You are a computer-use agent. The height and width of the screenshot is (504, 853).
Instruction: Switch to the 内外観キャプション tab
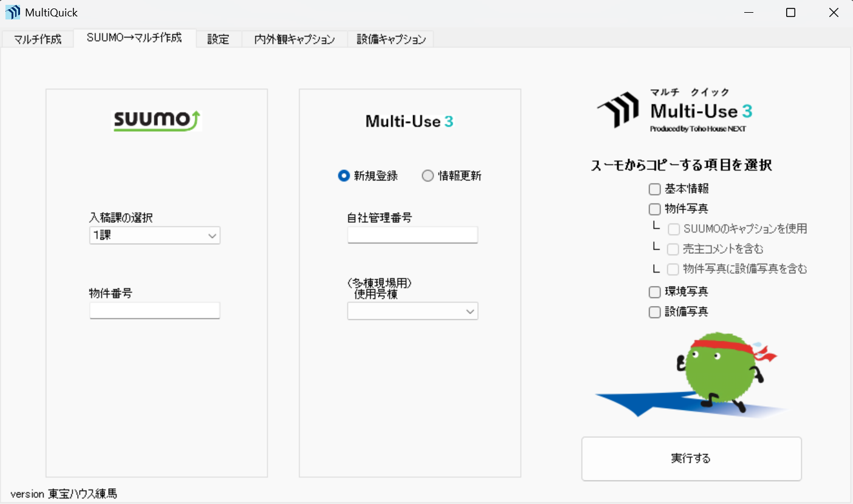pos(294,38)
